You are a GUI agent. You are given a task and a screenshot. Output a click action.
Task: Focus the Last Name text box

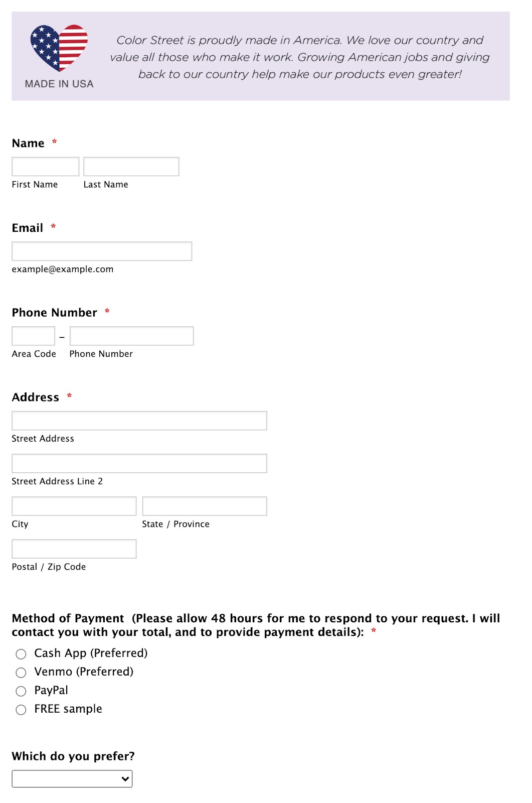tap(131, 167)
